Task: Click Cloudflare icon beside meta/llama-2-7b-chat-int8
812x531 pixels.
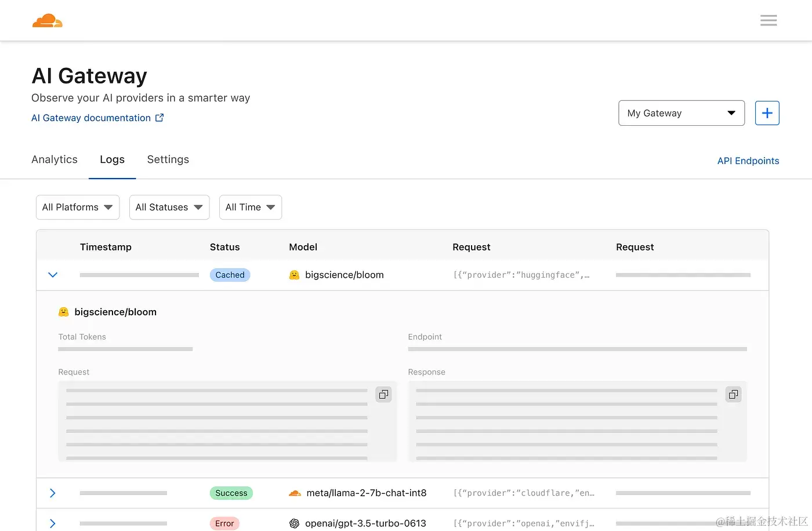Action: coord(295,493)
